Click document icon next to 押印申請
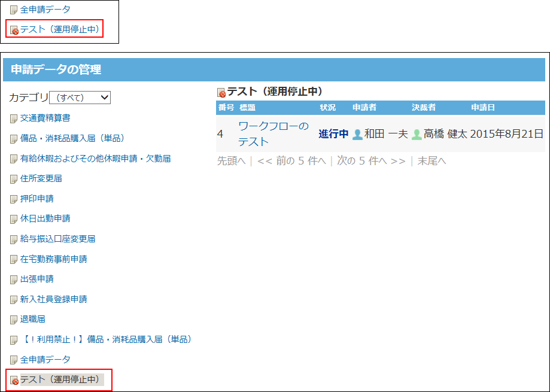This screenshot has height=392, width=550. click(14, 199)
